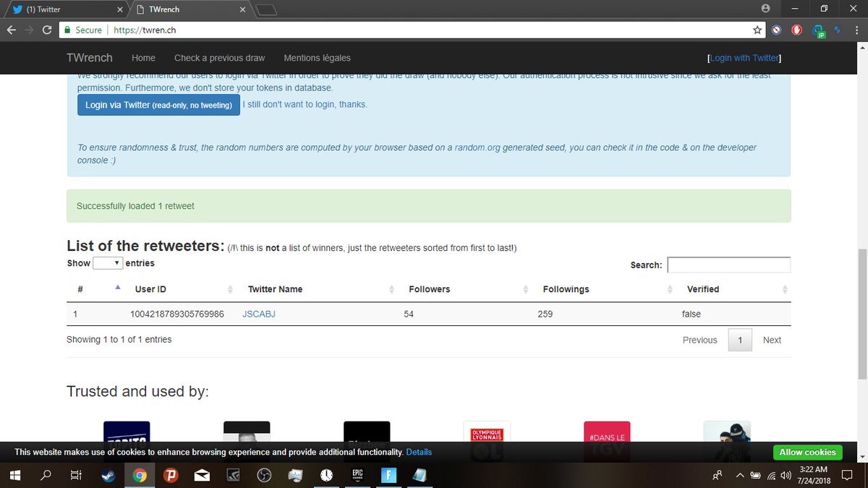
Task: Click the Followings value 259
Action: tap(545, 314)
